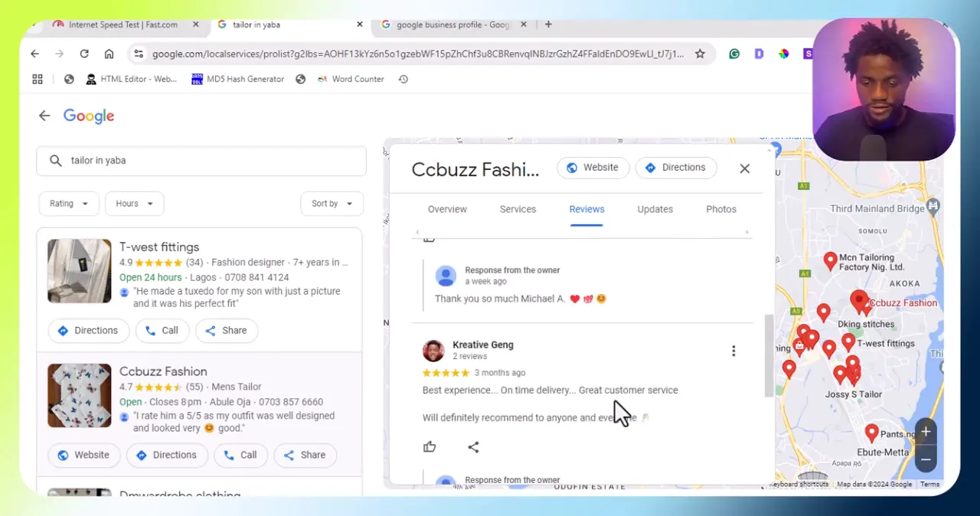Screen dimensions: 980x516
Task: Open HTML Editor bookmark
Action: [131, 79]
